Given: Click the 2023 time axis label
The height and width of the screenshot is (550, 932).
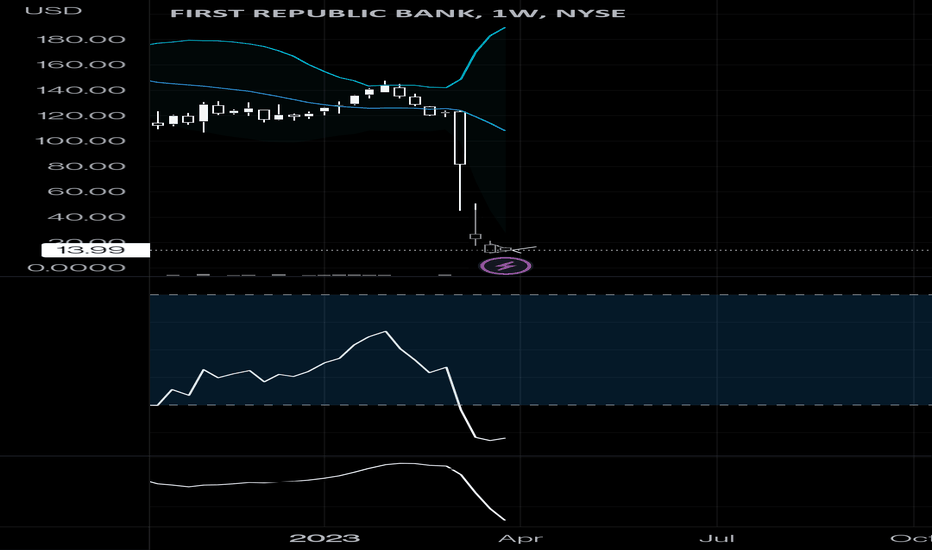Looking at the screenshot, I should point(325,539).
